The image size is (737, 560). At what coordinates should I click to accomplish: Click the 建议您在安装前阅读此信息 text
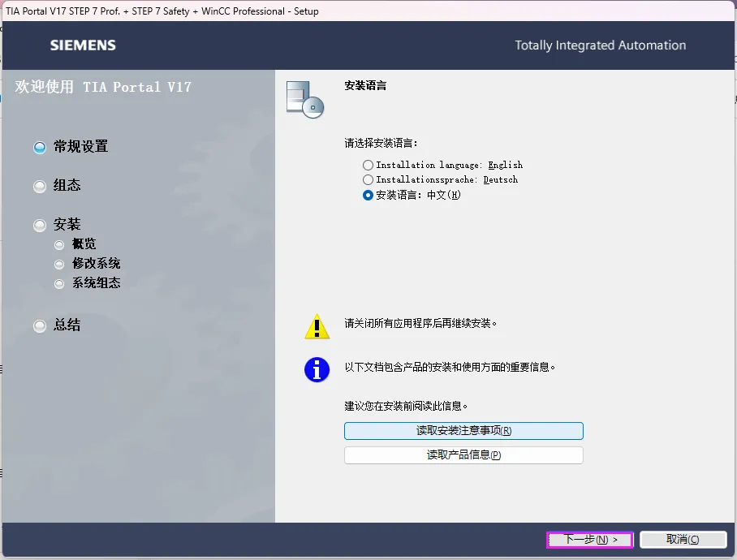coord(406,406)
